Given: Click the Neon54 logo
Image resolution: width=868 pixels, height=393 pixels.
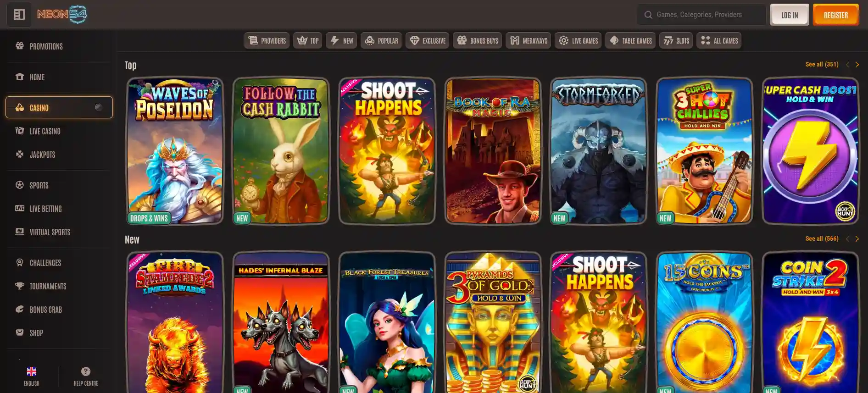Looking at the screenshot, I should pos(62,15).
